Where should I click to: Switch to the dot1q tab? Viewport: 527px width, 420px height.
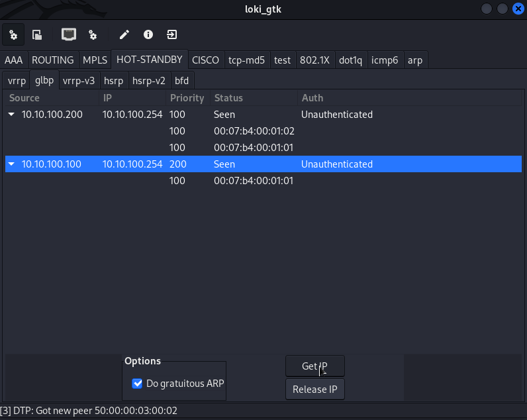tap(351, 60)
